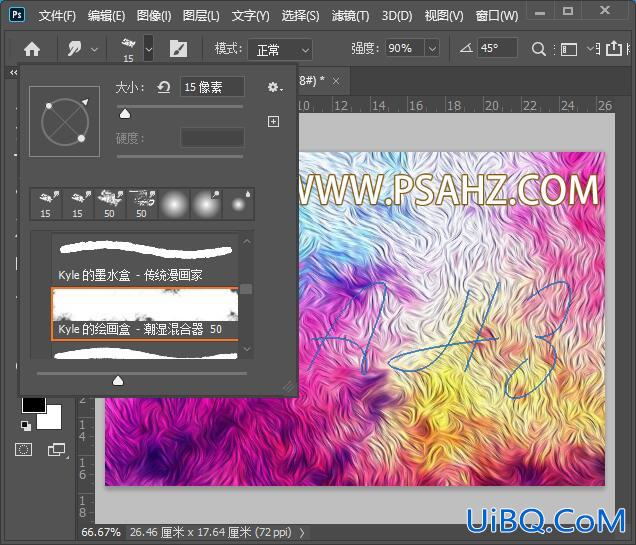Click the Photoshop Ps logo icon
The height and width of the screenshot is (545, 636).
pyautogui.click(x=17, y=15)
